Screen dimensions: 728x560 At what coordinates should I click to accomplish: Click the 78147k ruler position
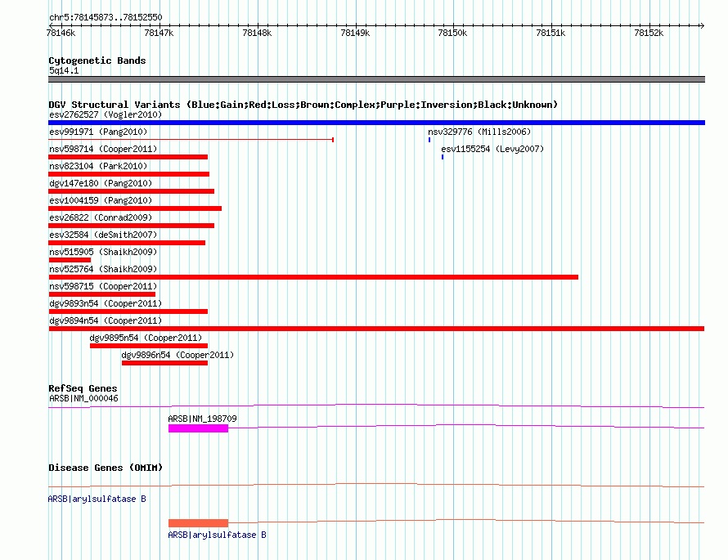(x=159, y=33)
